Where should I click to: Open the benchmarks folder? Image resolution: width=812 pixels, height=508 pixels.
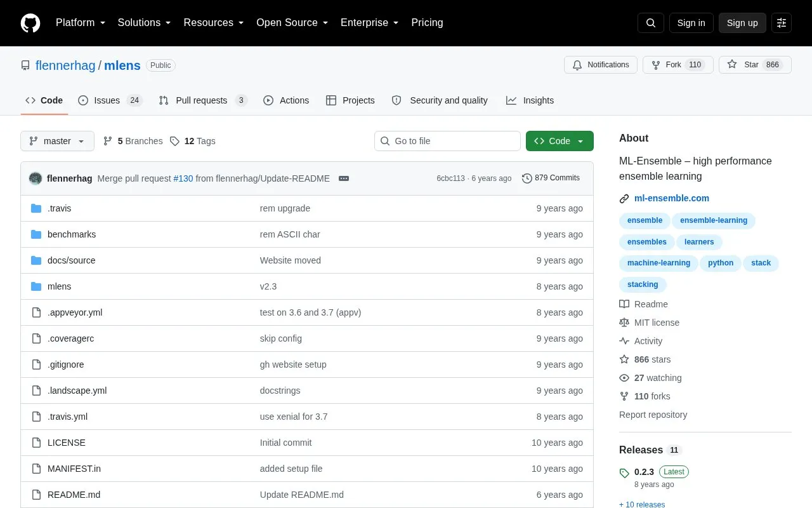(x=72, y=234)
